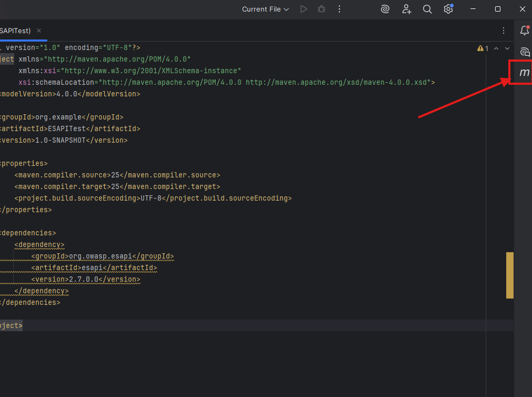Click the Run button
532x397 pixels.
(303, 9)
